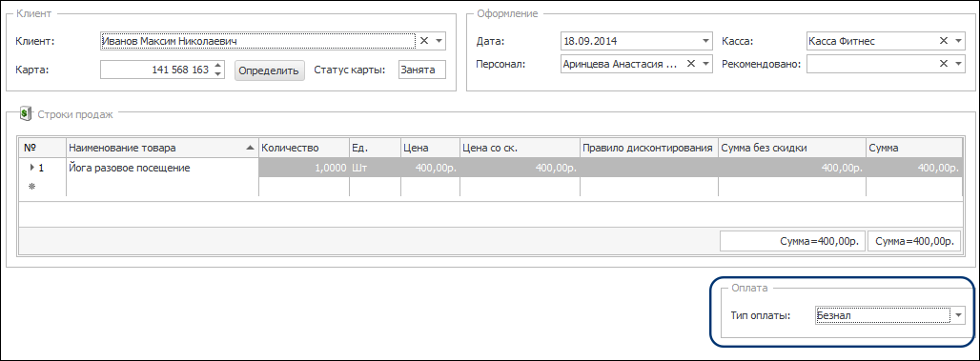Click the Цена со ск. cell 400,00р.
Viewport: 980px width, 361px height.
click(x=520, y=168)
